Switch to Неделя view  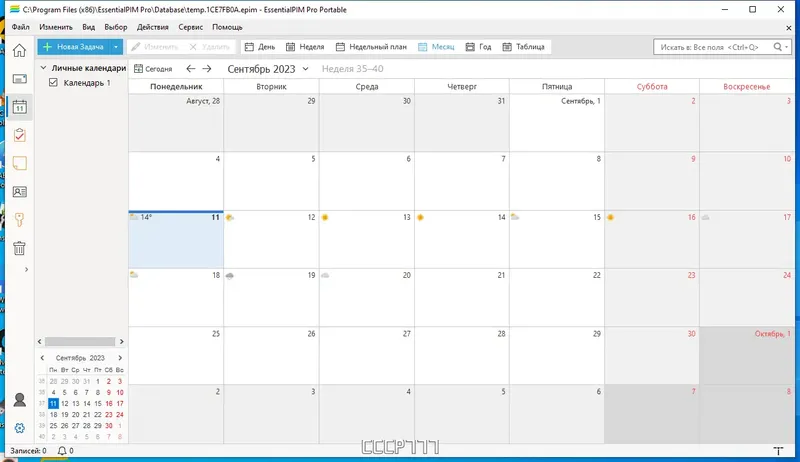point(305,47)
